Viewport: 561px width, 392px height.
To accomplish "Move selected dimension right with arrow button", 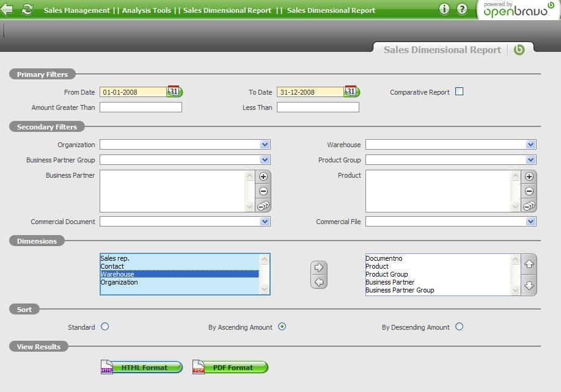I will tap(318, 267).
